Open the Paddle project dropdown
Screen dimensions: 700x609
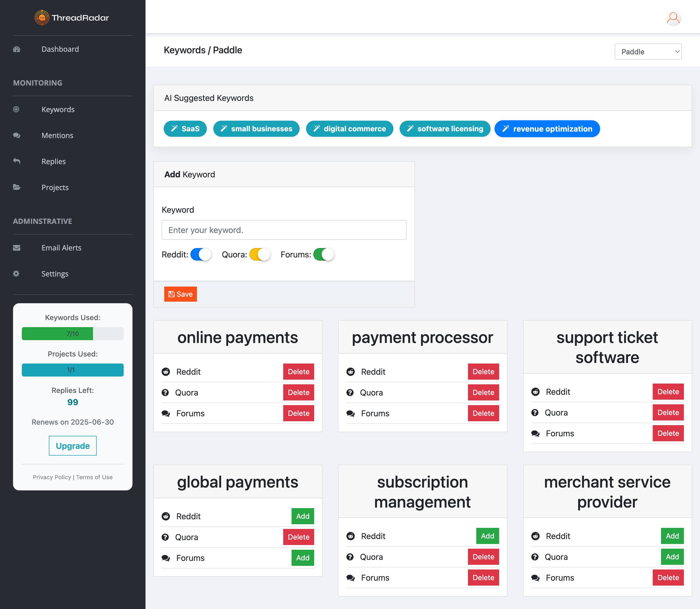coord(648,52)
